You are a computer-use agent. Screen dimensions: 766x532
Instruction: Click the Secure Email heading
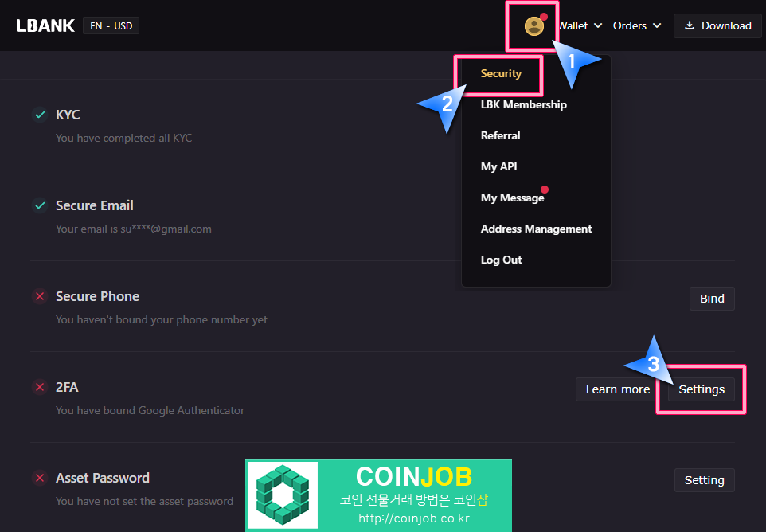94,205
